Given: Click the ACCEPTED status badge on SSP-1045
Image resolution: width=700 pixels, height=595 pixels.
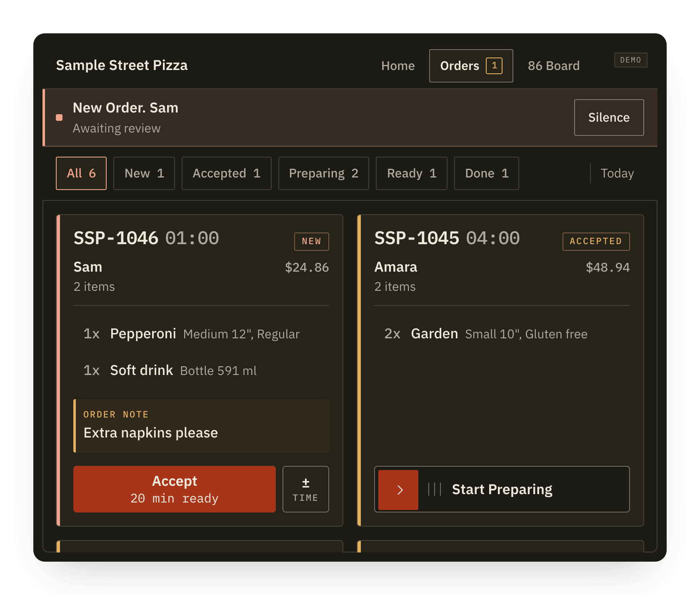Looking at the screenshot, I should point(596,241).
